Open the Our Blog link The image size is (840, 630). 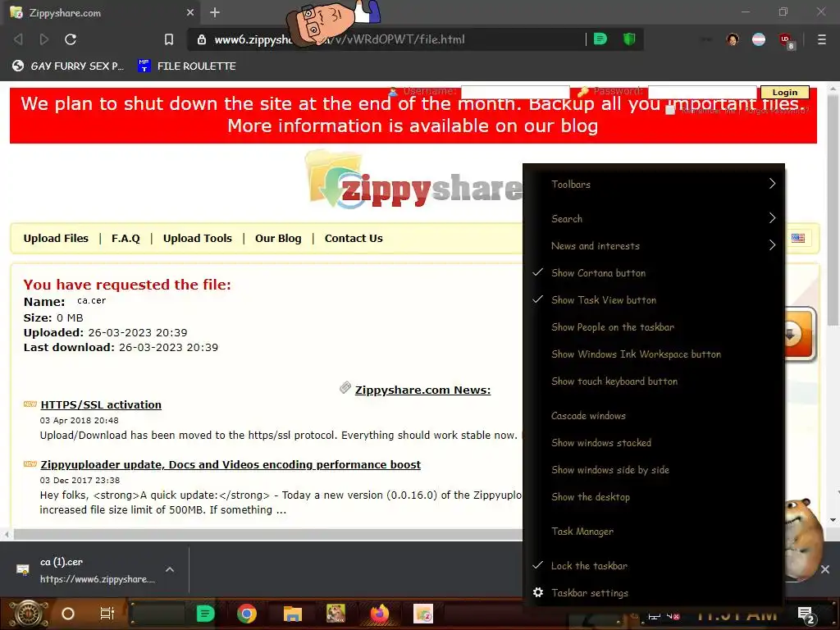point(278,239)
